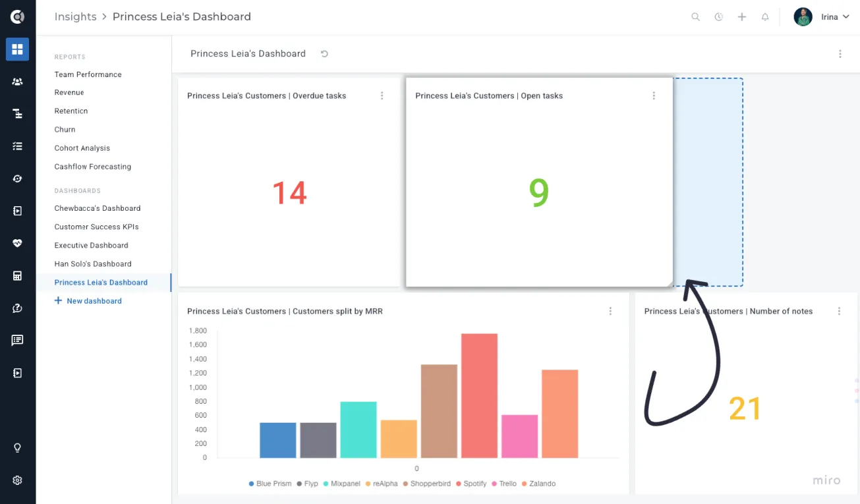Screen dimensions: 860x504
Task: Click the Insights breadcrumb link
Action: pos(75,17)
